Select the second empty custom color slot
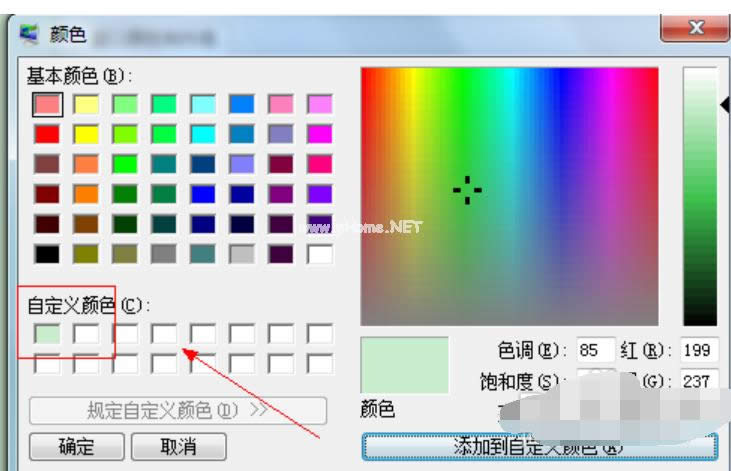This screenshot has height=471, width=731. 87,332
